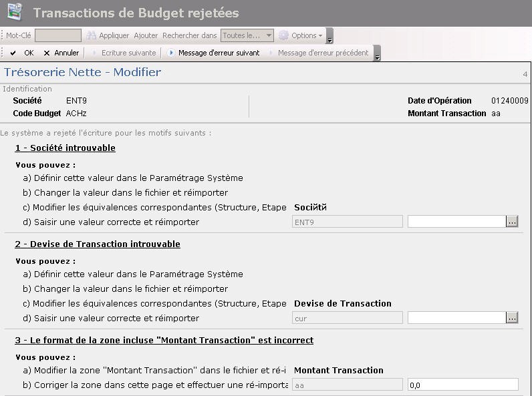
Task: Click the new Devise de Transaction input field
Action: pyautogui.click(x=456, y=318)
